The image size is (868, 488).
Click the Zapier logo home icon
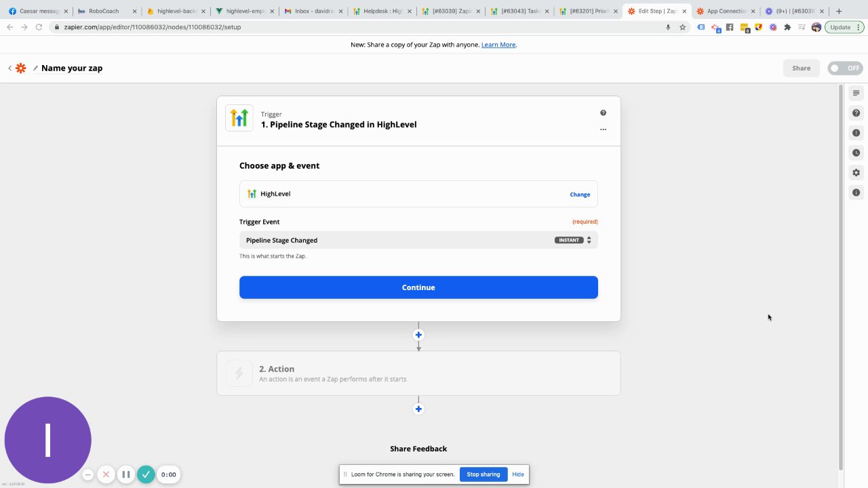tap(21, 68)
